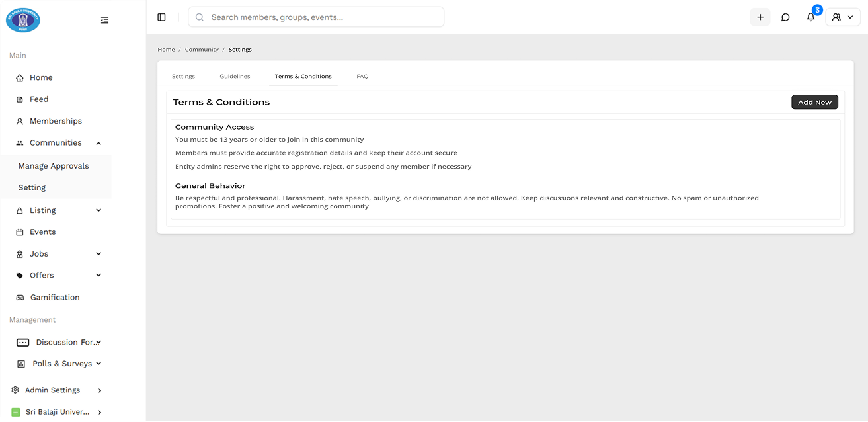868x422 pixels.
Task: Expand Admin Settings in sidebar
Action: tap(99, 390)
